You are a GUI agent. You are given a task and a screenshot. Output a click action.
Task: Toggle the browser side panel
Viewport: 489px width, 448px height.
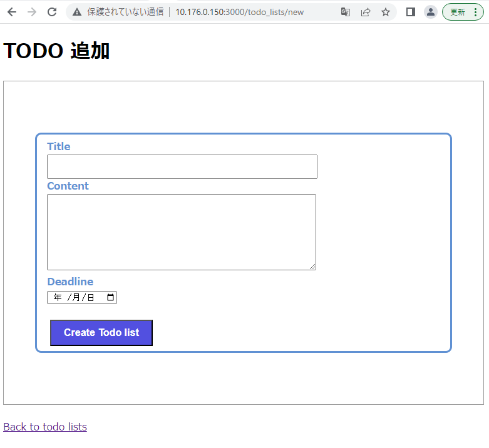coord(411,12)
